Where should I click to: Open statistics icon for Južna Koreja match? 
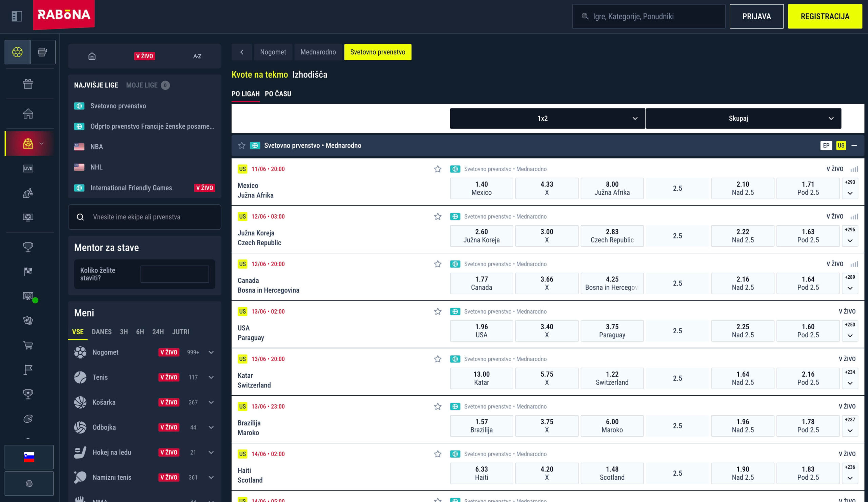pos(854,216)
